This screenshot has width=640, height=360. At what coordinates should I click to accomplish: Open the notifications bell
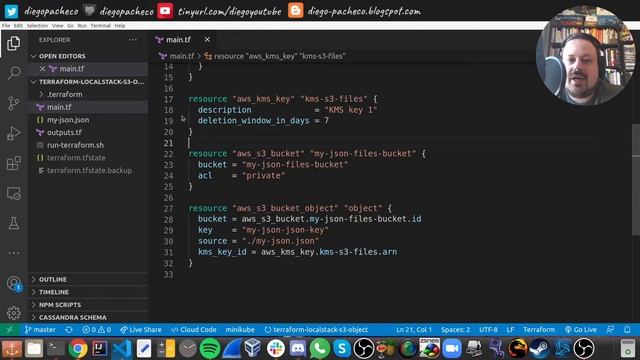coord(627,329)
